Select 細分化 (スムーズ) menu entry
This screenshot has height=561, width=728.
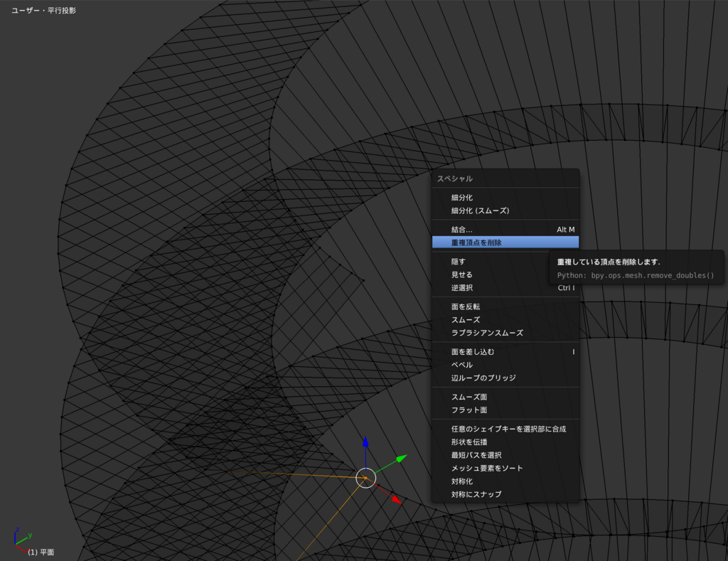[x=505, y=210]
